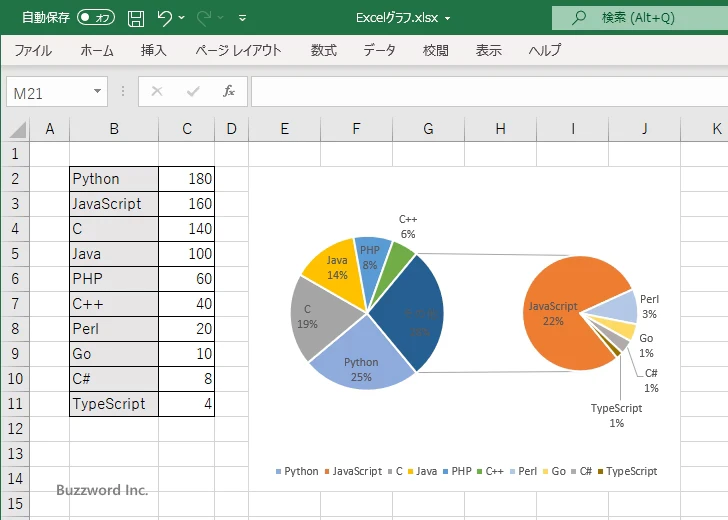
Task: Click cell containing JavaScript
Action: [114, 204]
